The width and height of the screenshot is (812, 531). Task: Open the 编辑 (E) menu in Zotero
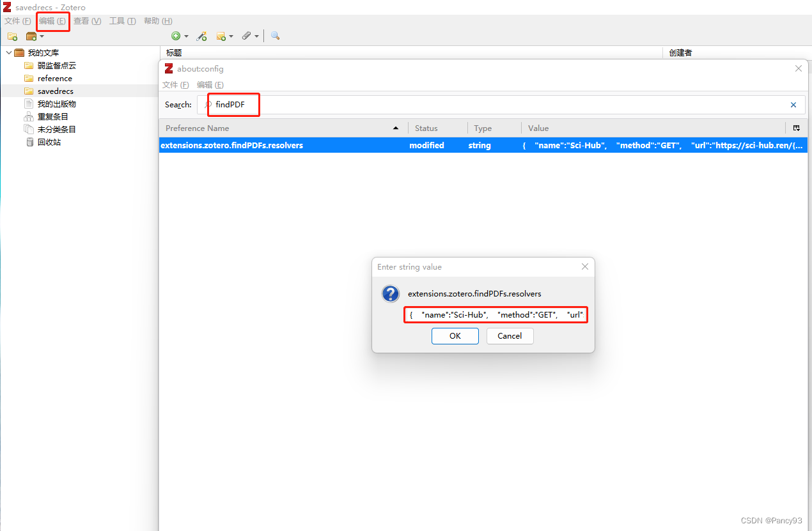(52, 21)
